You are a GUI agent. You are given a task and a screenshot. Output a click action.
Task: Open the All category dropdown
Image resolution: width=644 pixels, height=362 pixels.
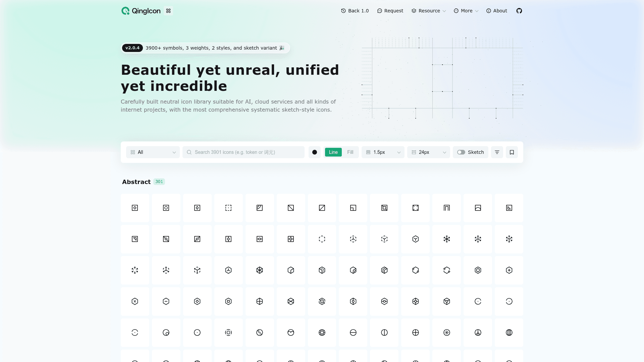point(153,152)
